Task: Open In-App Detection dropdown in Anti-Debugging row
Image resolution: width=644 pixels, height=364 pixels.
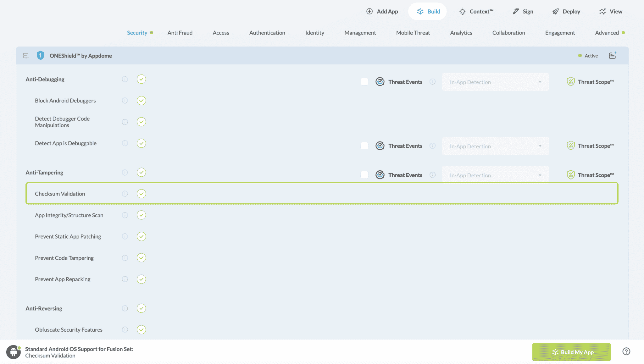Action: [495, 82]
